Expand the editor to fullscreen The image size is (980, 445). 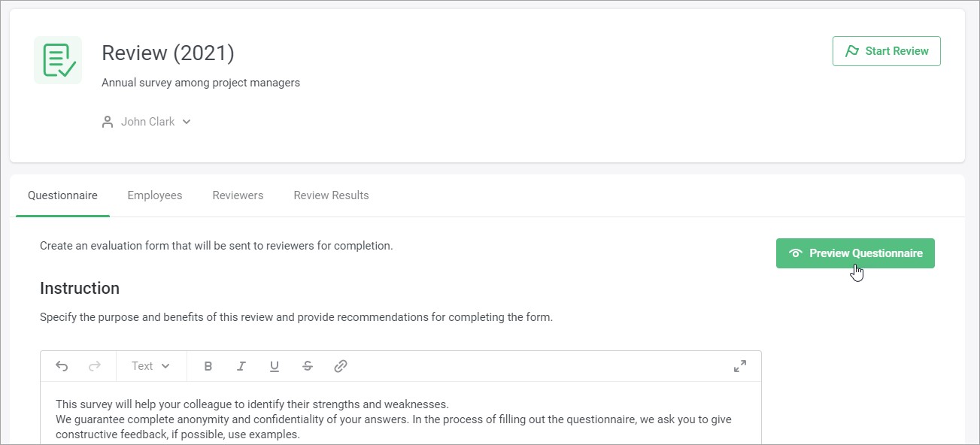tap(740, 366)
